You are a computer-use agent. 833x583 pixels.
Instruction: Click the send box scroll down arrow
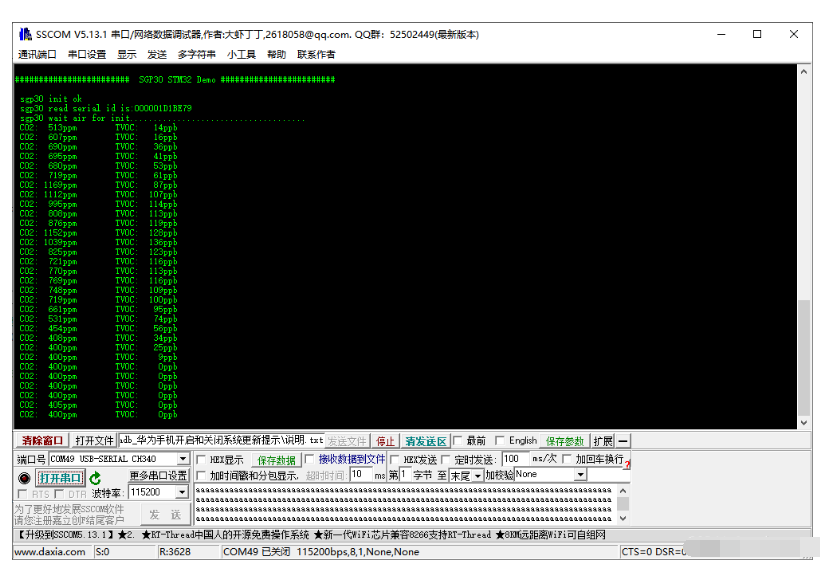pos(623,518)
